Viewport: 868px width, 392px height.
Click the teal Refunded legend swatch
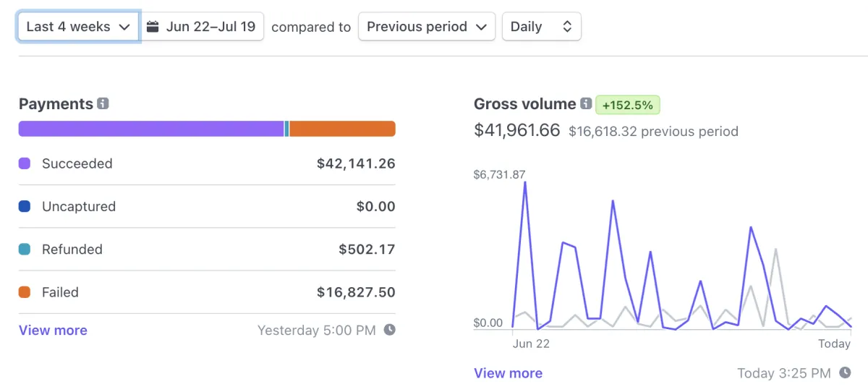(x=25, y=250)
